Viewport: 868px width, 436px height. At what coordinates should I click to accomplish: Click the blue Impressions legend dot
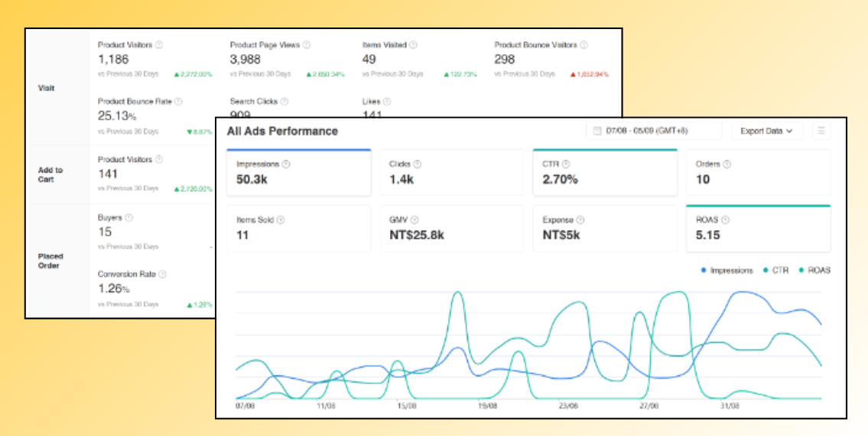[704, 271]
